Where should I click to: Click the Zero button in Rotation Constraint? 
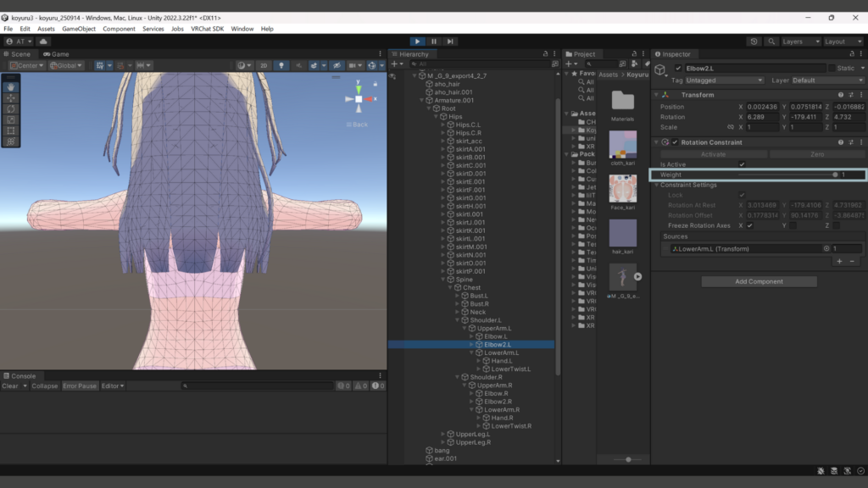point(817,154)
